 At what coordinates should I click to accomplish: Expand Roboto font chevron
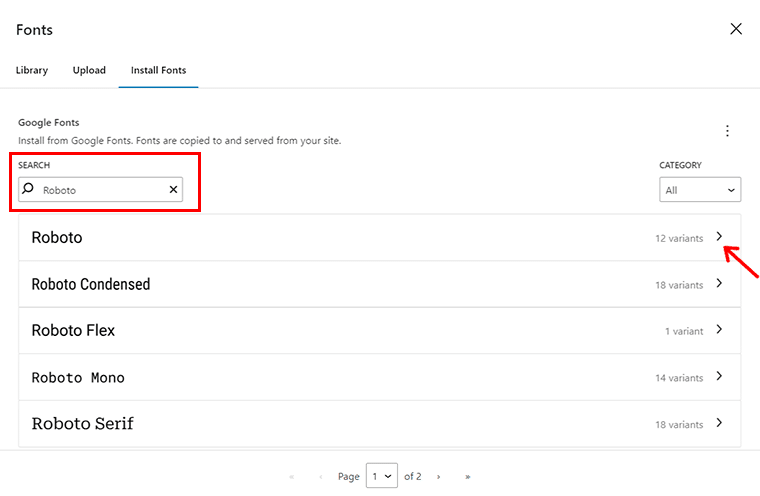(719, 237)
